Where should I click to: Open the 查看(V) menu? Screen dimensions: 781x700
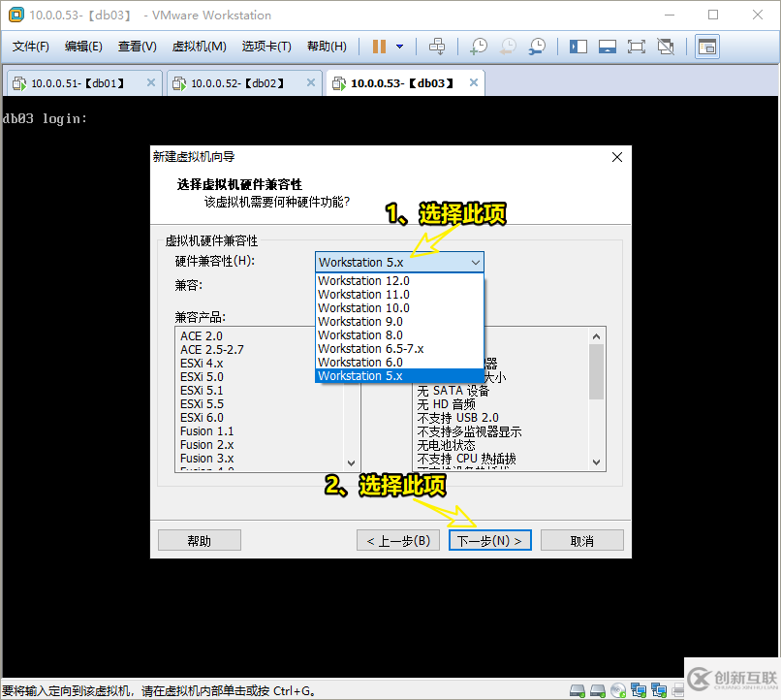(x=137, y=47)
